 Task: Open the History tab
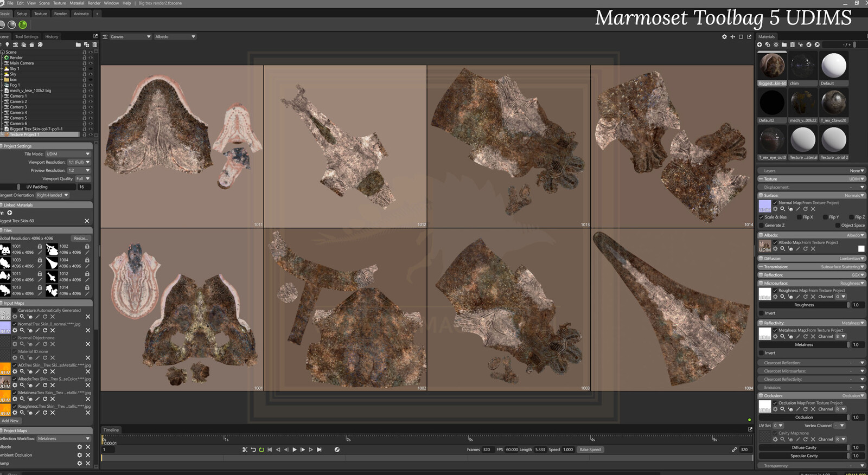[52, 37]
